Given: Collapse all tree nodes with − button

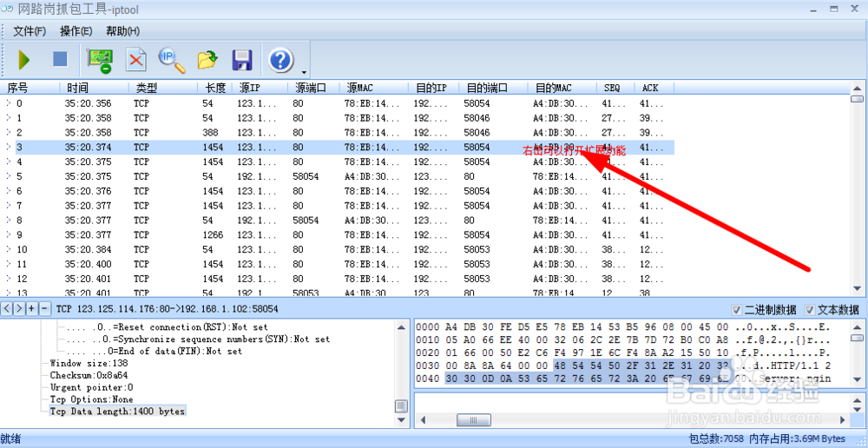Looking at the screenshot, I should click(45, 308).
